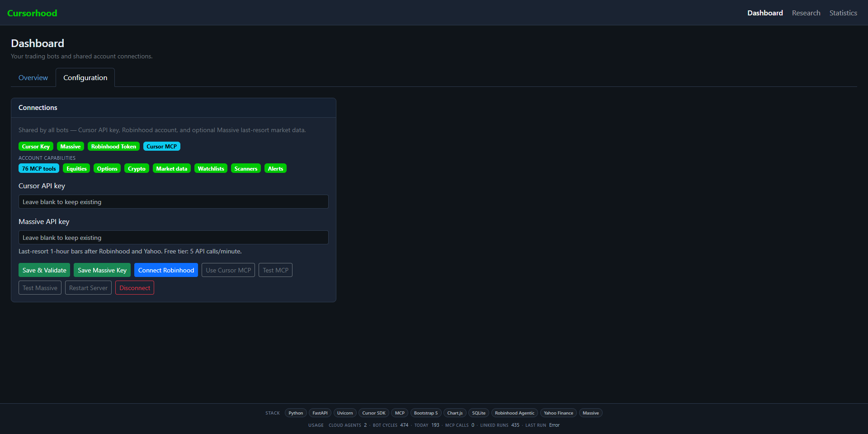Click the Watchlists capability badge
This screenshot has width=868, height=434.
coord(211,168)
